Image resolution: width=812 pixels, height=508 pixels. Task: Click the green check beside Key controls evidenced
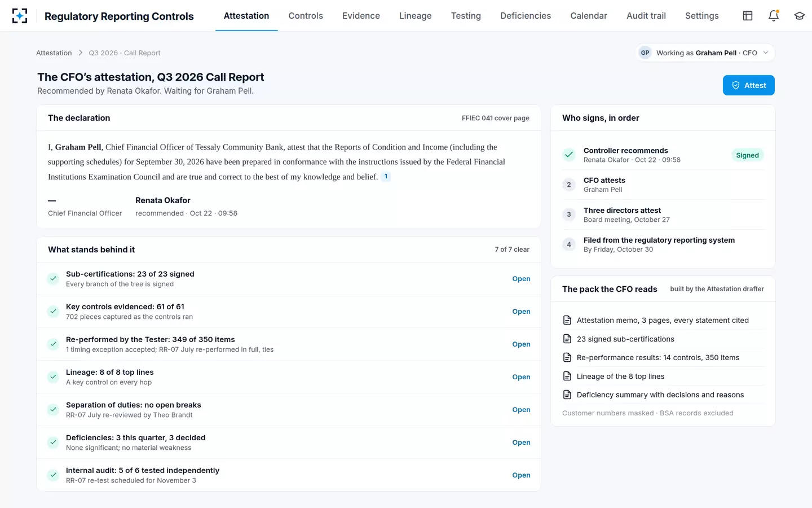tap(53, 312)
